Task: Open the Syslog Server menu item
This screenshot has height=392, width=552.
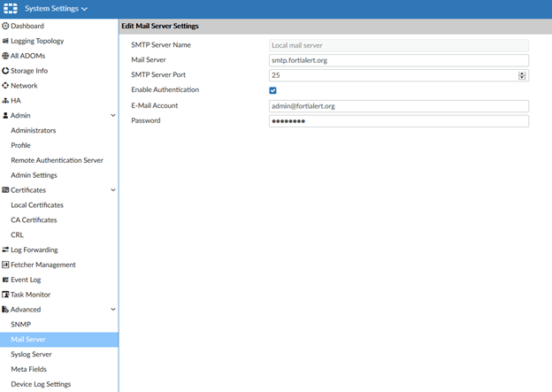Action: [x=31, y=354]
